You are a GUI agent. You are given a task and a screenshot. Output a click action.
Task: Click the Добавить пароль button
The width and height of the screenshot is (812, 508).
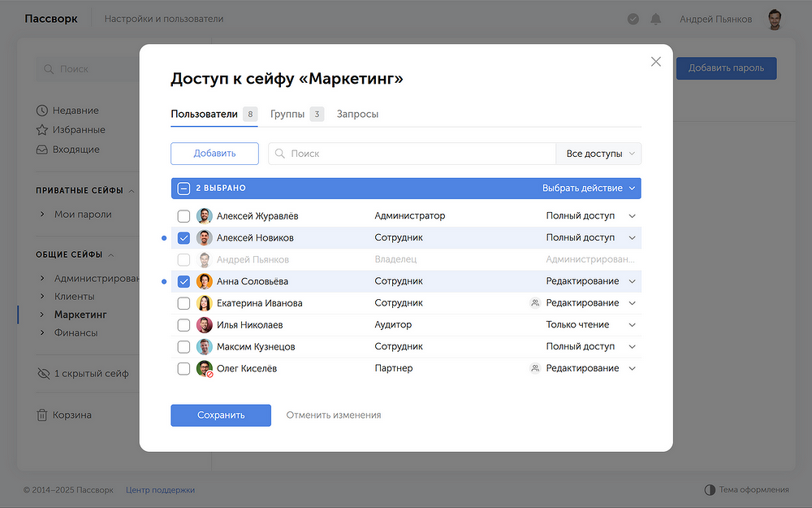[726, 68]
